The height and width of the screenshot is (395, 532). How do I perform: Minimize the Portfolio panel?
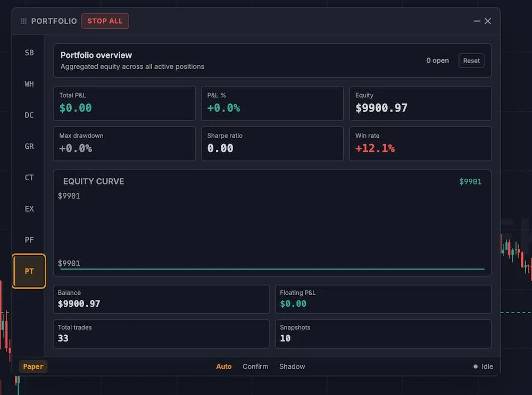click(x=477, y=21)
